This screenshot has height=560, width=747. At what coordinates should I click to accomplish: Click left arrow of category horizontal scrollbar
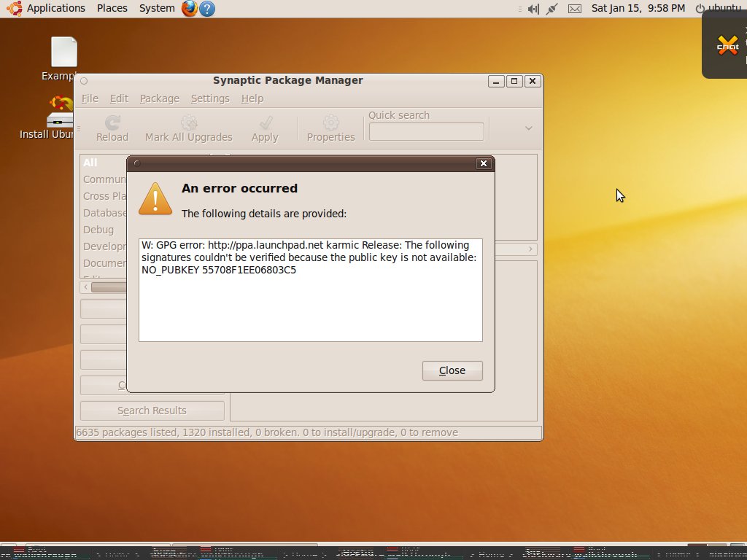pos(86,287)
